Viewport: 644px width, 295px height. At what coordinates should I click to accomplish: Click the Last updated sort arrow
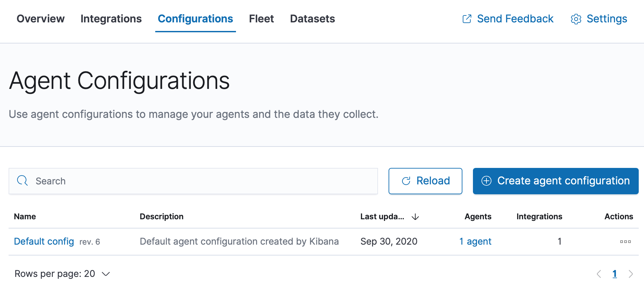click(x=415, y=217)
